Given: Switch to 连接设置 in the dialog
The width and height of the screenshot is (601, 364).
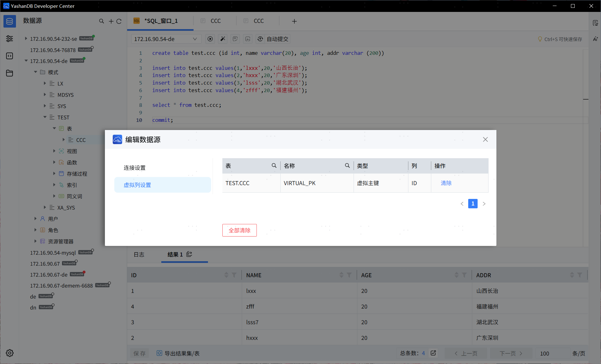Looking at the screenshot, I should [x=135, y=168].
